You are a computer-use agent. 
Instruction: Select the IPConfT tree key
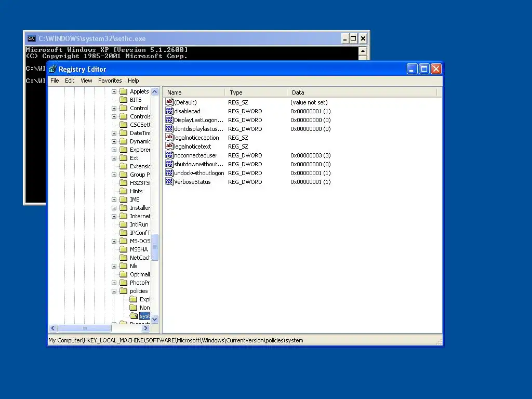coord(140,233)
